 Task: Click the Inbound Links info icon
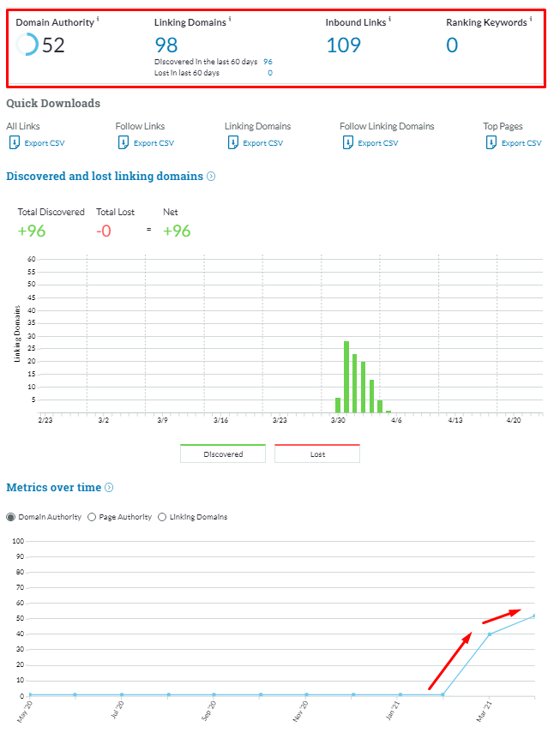click(x=390, y=19)
